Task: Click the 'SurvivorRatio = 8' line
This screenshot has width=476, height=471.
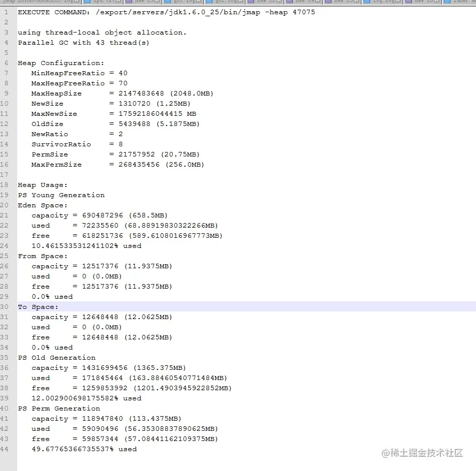Action: [x=77, y=144]
